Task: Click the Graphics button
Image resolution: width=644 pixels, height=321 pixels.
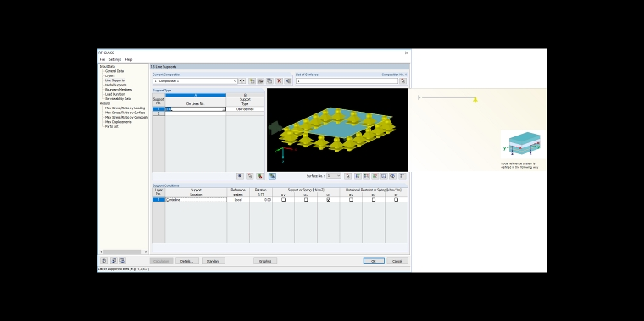Action: [x=265, y=261]
